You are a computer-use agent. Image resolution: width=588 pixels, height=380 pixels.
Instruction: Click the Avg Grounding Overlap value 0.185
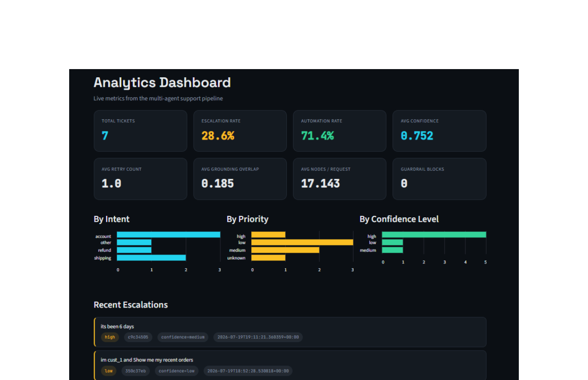click(218, 183)
